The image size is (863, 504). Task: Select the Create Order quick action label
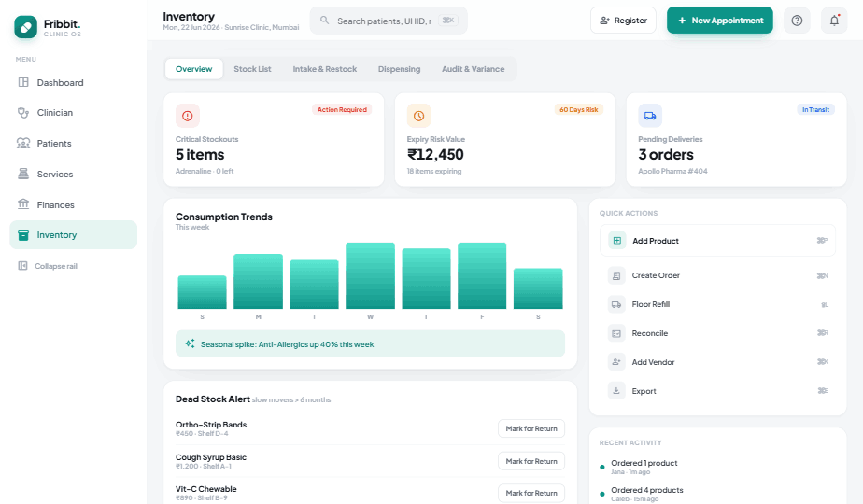point(656,275)
